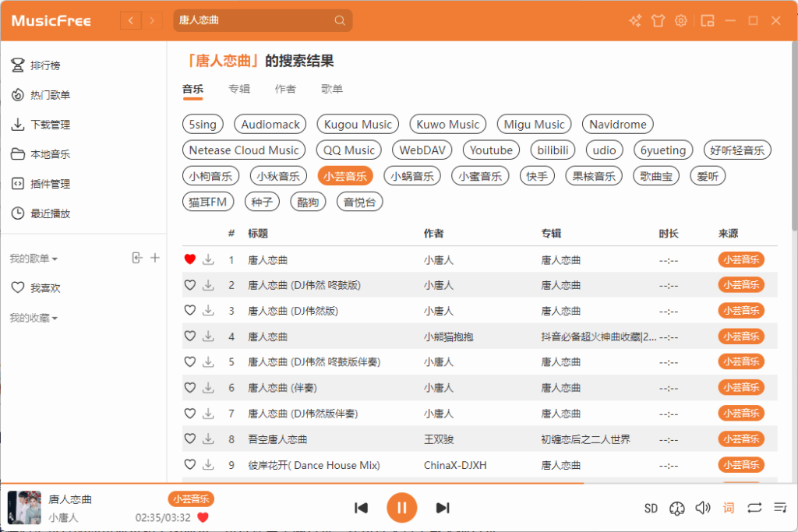Download 吾空唐人恋曲 row 8

click(208, 439)
